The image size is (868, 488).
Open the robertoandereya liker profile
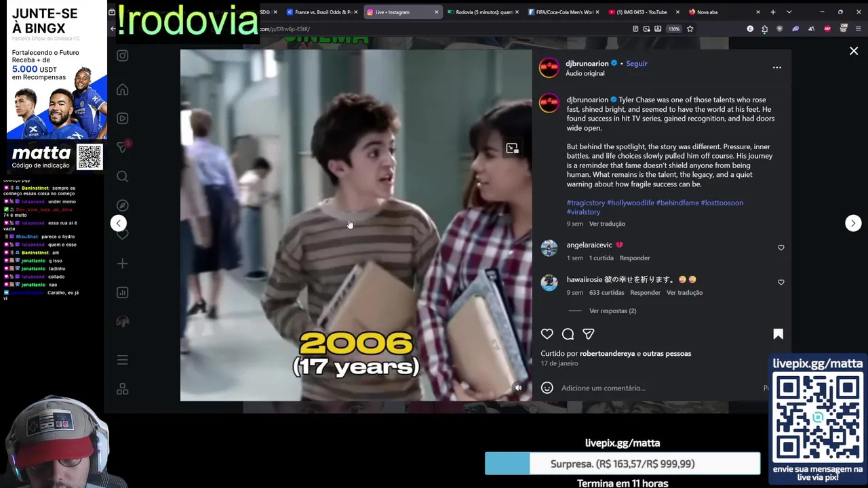[607, 354]
